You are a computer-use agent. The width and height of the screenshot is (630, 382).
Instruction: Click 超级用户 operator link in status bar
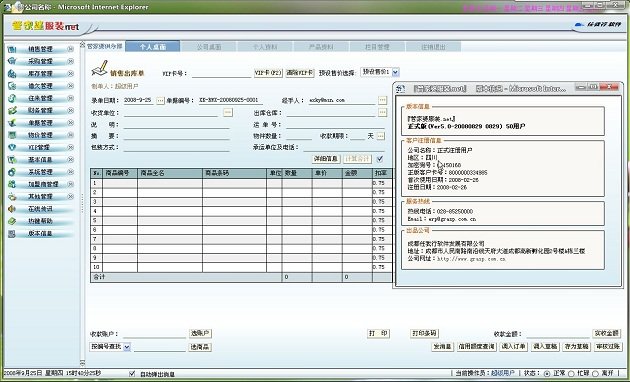click(502, 374)
